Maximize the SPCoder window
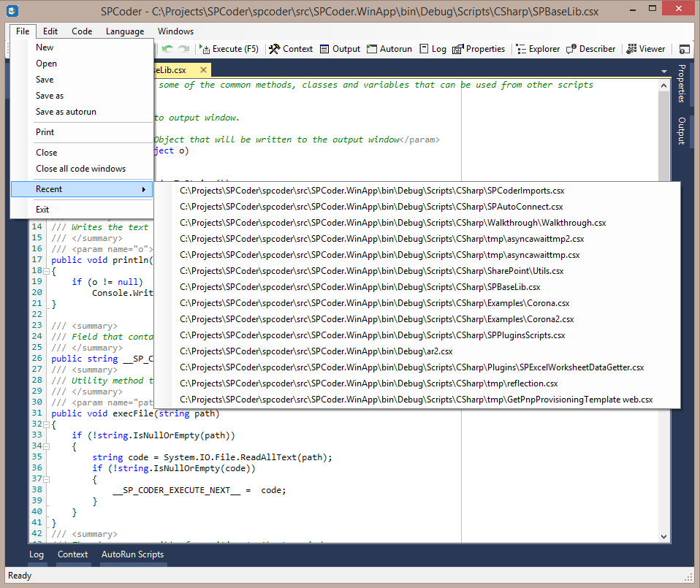The height and width of the screenshot is (588, 700). click(x=653, y=9)
